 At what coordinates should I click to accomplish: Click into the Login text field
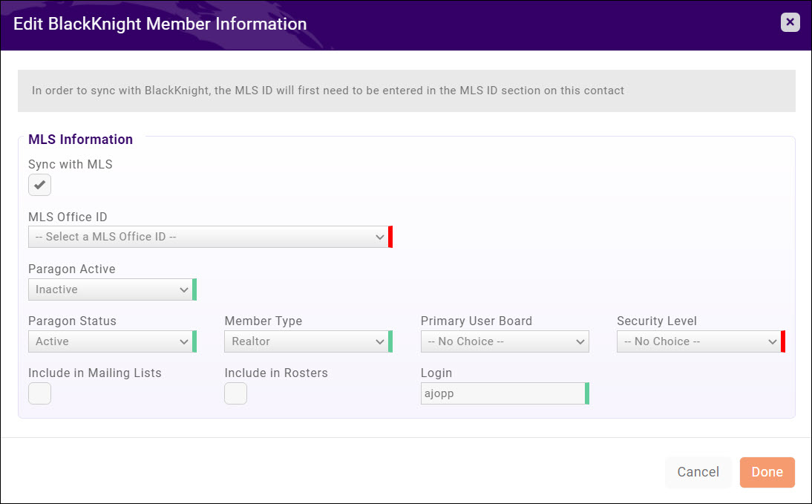tap(502, 393)
